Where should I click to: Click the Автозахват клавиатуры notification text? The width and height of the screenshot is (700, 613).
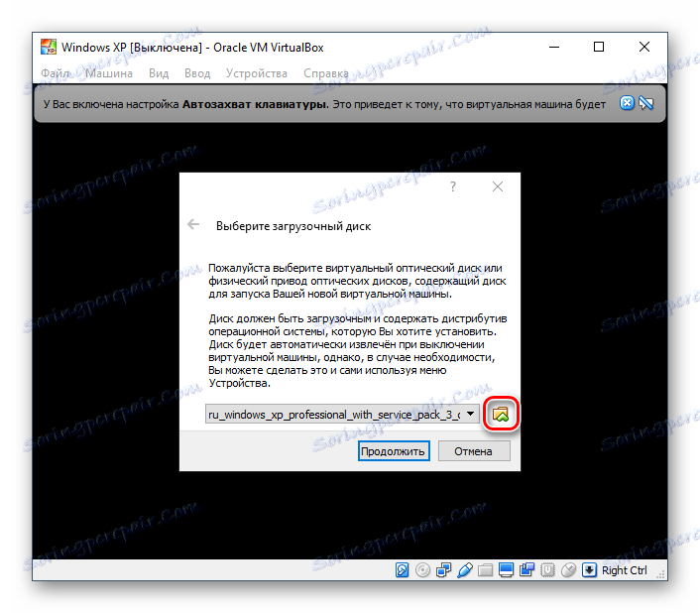click(255, 104)
